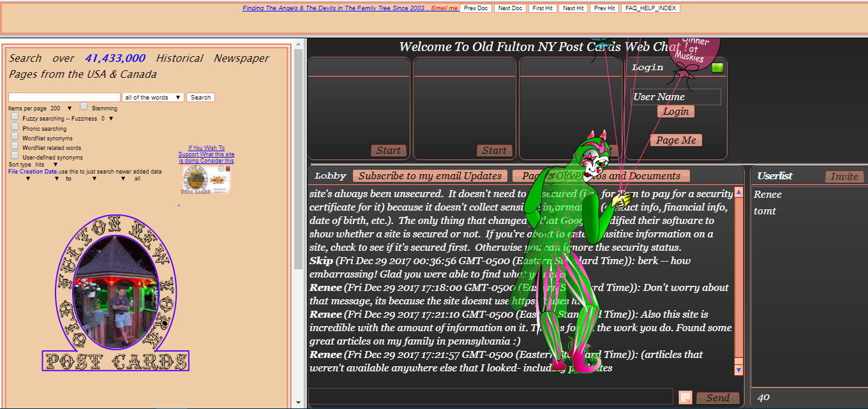Viewport: 868px width, 409px height.
Task: Click the 'Welcome To Old Fulton NY Post Cards Web Chat' title
Action: pos(544,47)
